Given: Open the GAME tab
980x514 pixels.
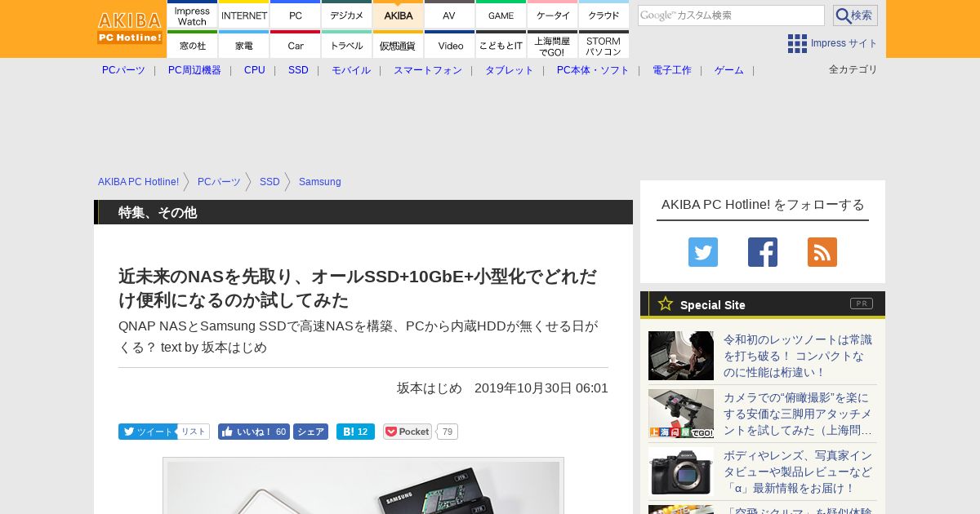Looking at the screenshot, I should (501, 15).
